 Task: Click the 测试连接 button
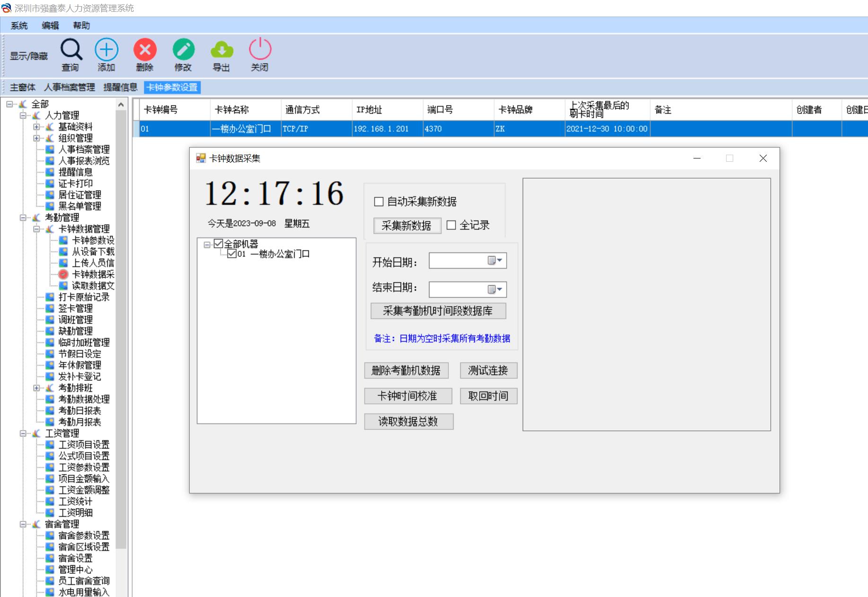click(x=488, y=370)
